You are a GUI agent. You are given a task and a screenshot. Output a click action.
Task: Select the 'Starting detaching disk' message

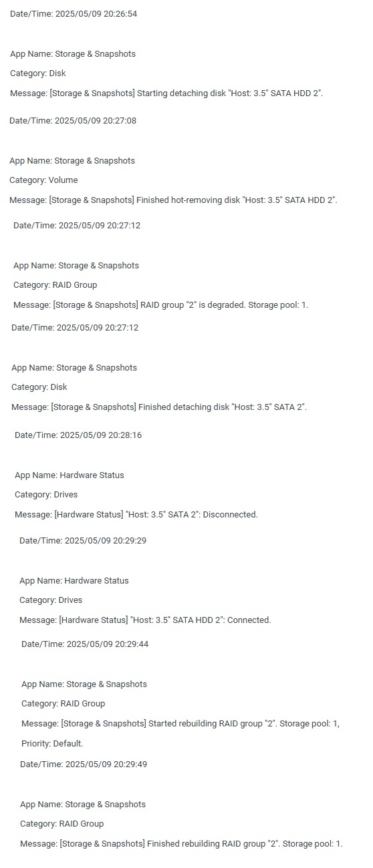tap(166, 93)
